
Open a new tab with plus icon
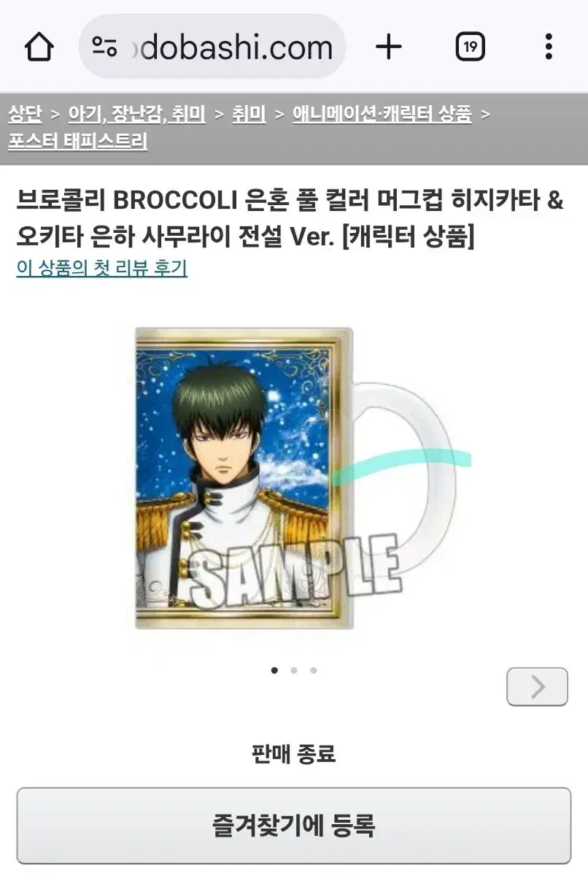click(389, 47)
